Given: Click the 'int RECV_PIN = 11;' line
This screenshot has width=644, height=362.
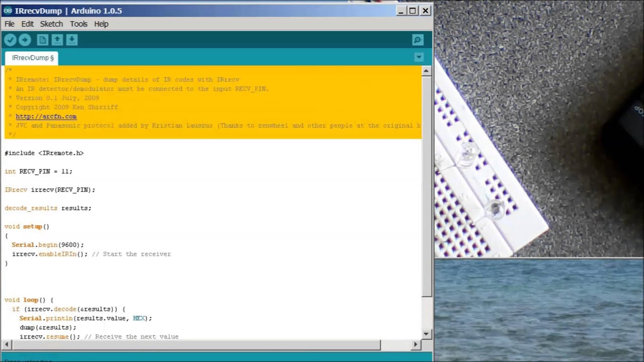Looking at the screenshot, I should [x=39, y=171].
